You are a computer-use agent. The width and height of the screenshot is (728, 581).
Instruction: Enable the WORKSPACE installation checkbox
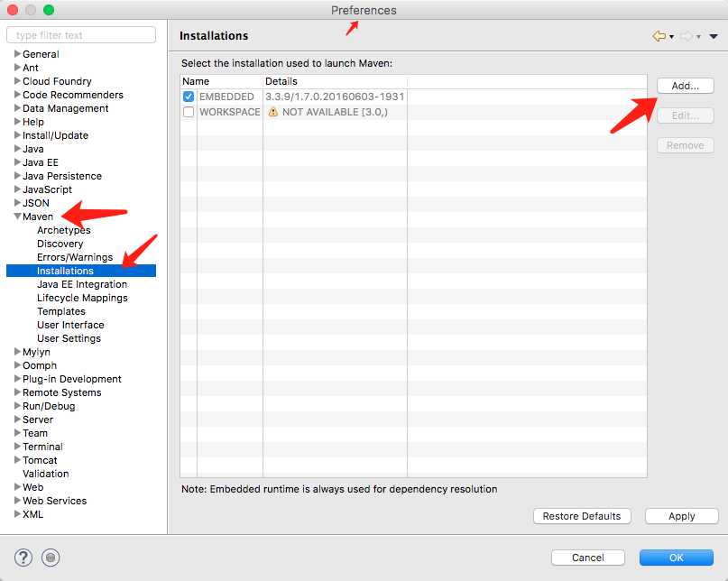(x=189, y=112)
